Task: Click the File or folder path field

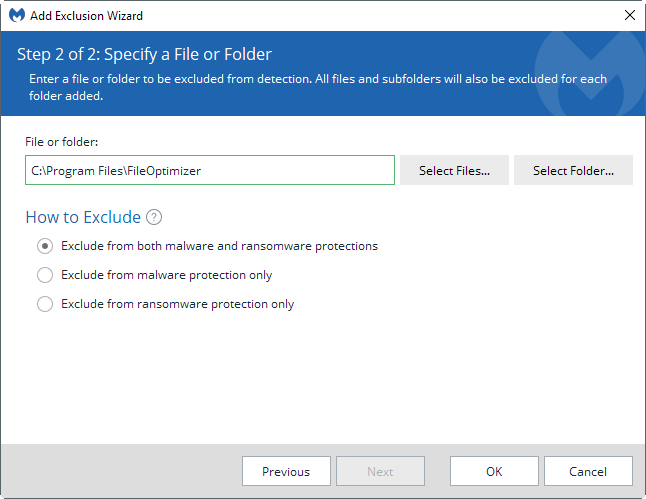Action: (210, 170)
